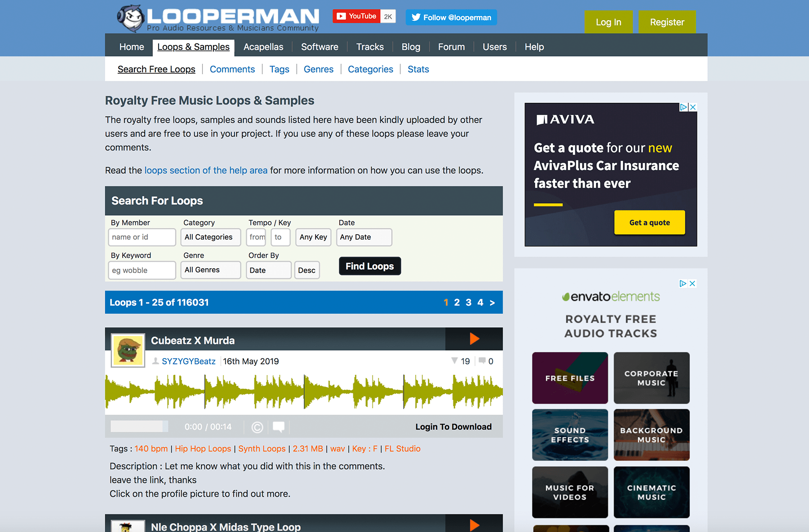Go to page 3 of loops

[468, 303]
